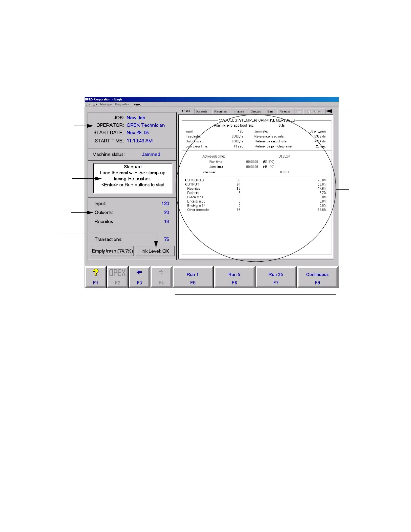This screenshot has width=411, height=532.
Task: Click the 'Reference feed rate' label
Action: click(269, 136)
